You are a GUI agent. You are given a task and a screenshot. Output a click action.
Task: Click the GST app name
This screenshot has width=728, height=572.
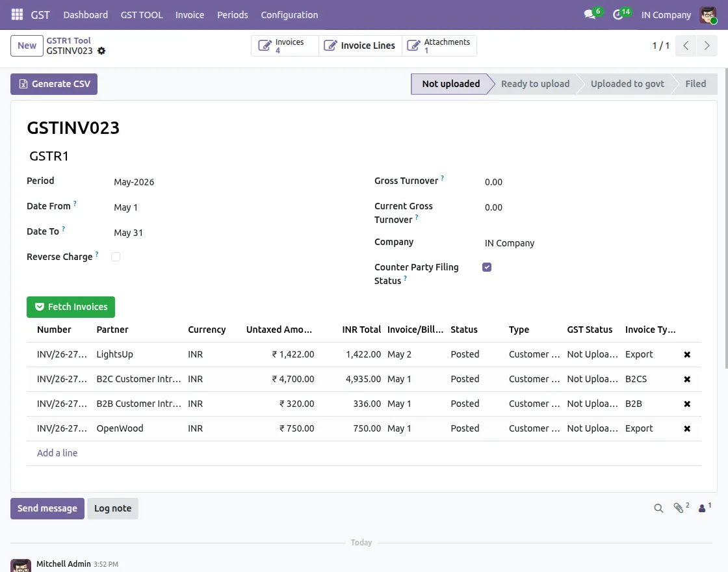(40, 15)
